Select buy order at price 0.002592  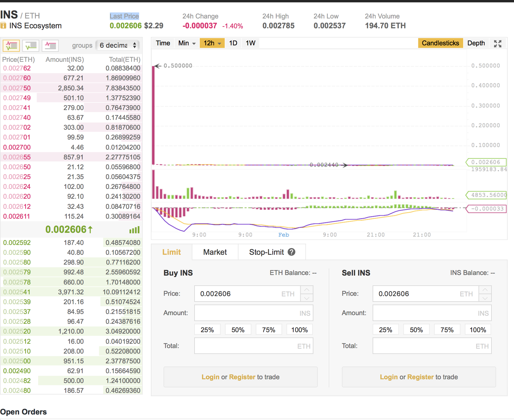71,242
